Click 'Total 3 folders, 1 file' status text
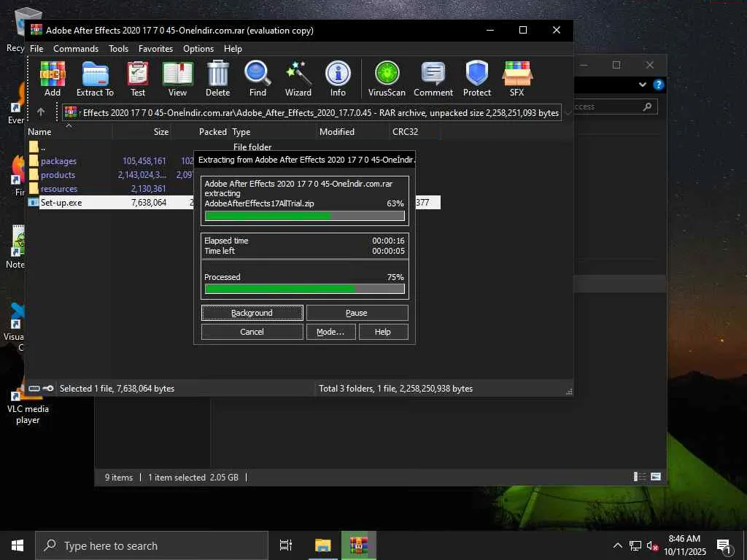The height and width of the screenshot is (560, 747). pos(395,389)
